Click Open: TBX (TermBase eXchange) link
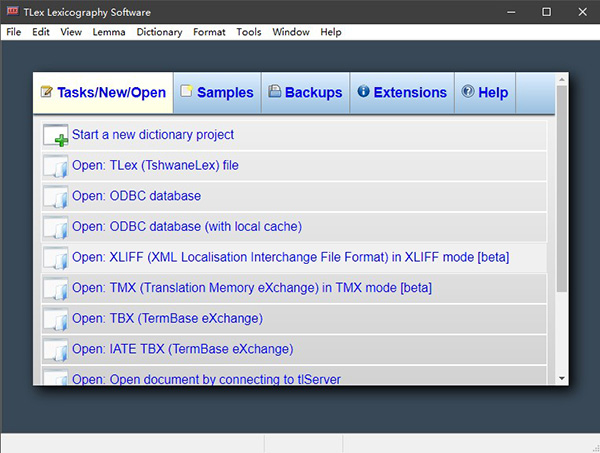This screenshot has height=453, width=600. pos(167,318)
